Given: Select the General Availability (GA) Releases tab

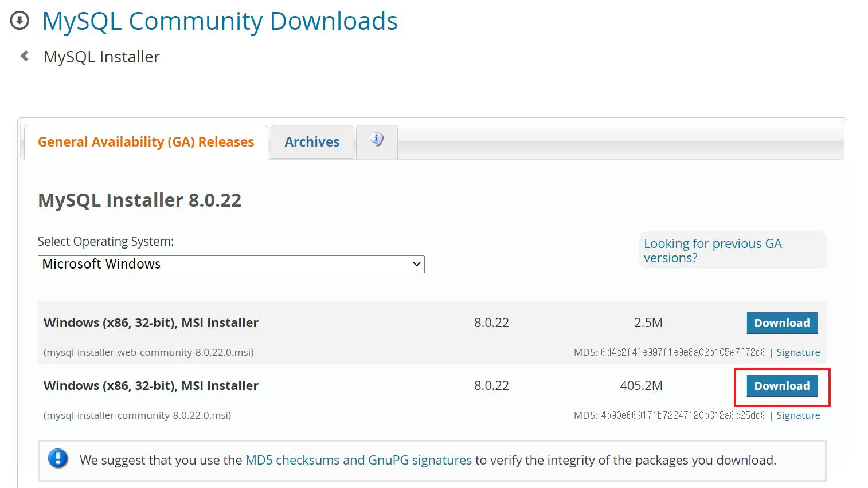Looking at the screenshot, I should tap(145, 141).
